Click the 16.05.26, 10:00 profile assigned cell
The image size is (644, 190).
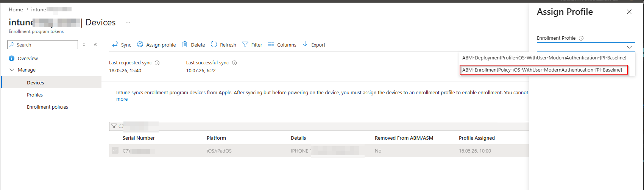point(475,151)
